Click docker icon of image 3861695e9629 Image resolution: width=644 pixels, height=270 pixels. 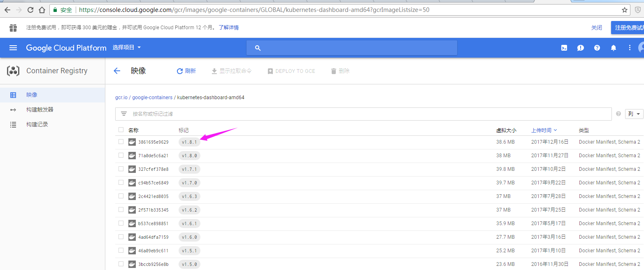[x=132, y=142]
